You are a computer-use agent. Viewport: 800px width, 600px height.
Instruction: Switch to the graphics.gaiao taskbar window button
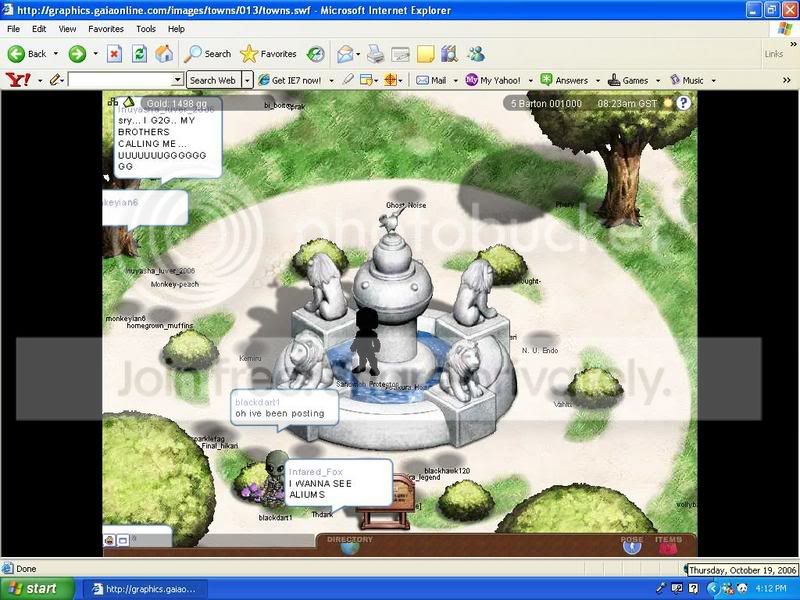pyautogui.click(x=145, y=589)
